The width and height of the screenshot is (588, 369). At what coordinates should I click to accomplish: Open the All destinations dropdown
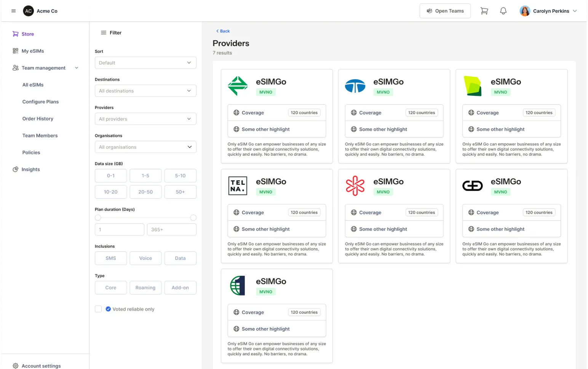point(145,91)
